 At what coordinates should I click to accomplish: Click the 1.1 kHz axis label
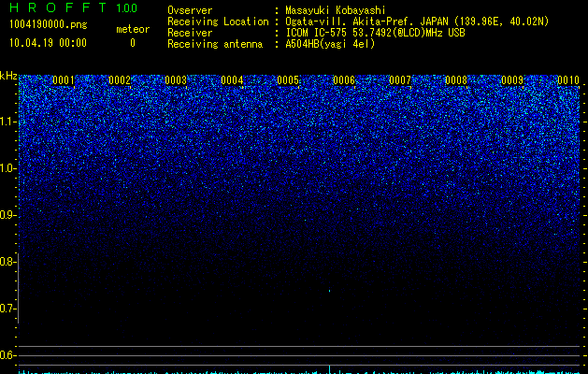7,122
